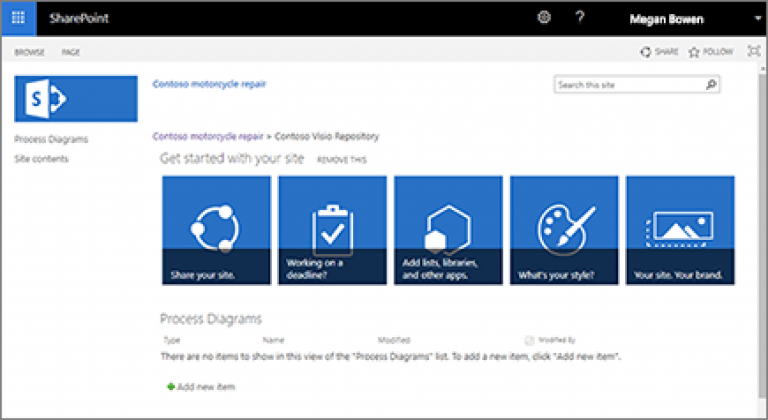Click the Process Diagrams web part heading
The height and width of the screenshot is (420, 768).
click(211, 319)
